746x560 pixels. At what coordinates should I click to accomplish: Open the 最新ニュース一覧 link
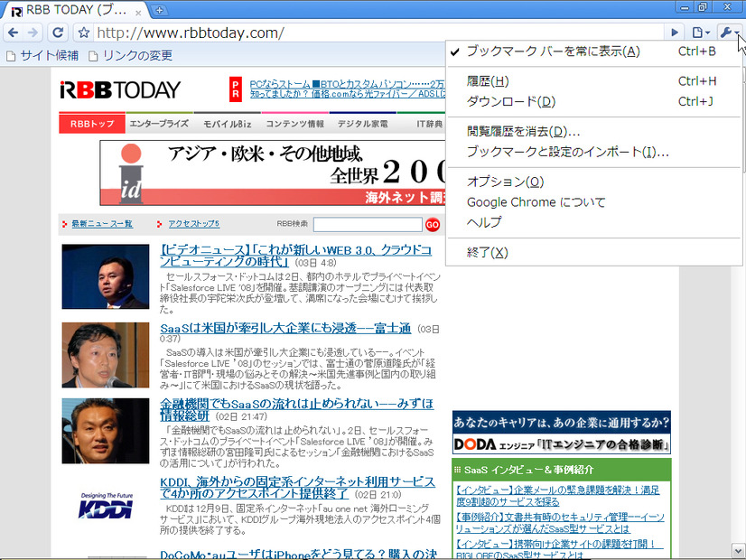pos(102,224)
